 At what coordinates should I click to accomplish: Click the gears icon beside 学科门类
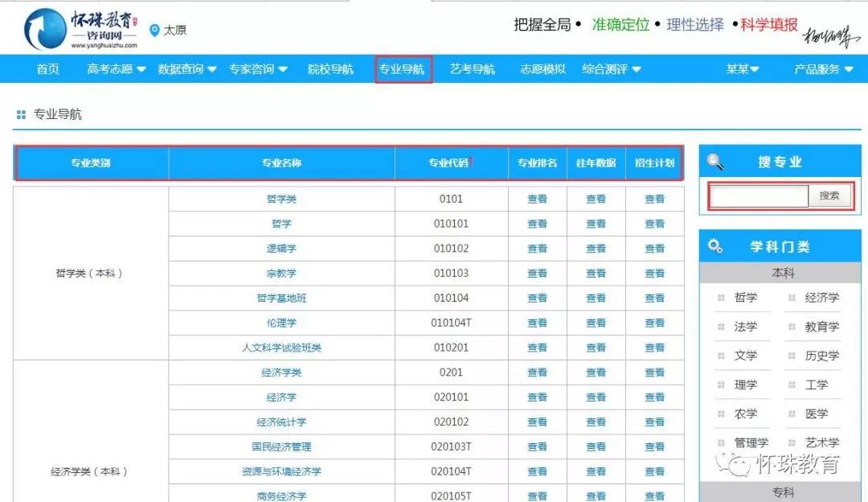(714, 246)
